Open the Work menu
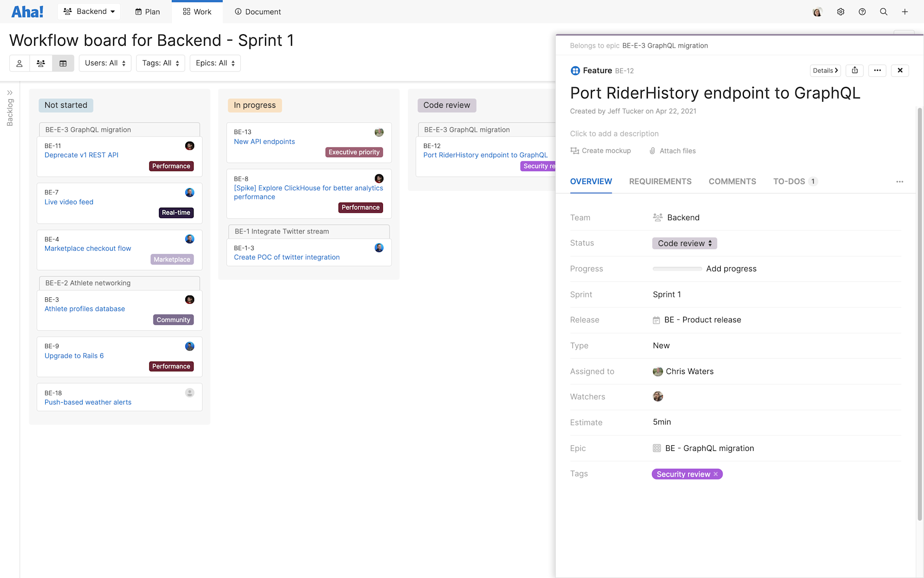 pos(197,12)
